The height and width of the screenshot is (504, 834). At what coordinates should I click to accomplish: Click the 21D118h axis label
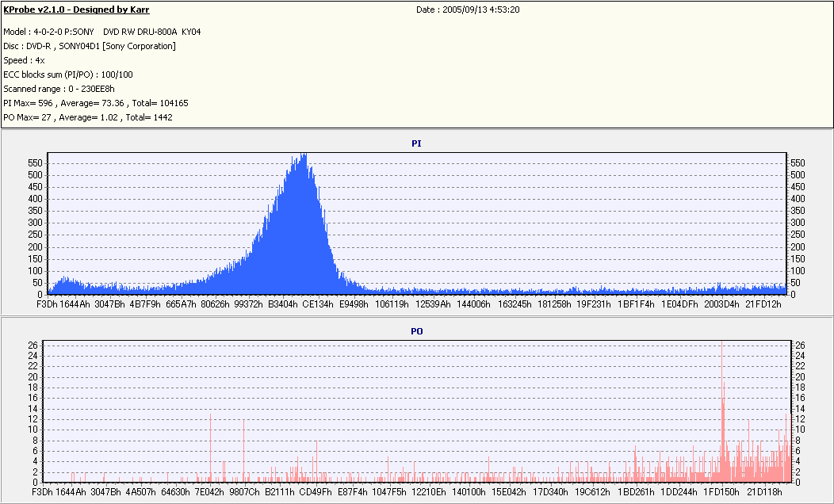click(x=764, y=492)
